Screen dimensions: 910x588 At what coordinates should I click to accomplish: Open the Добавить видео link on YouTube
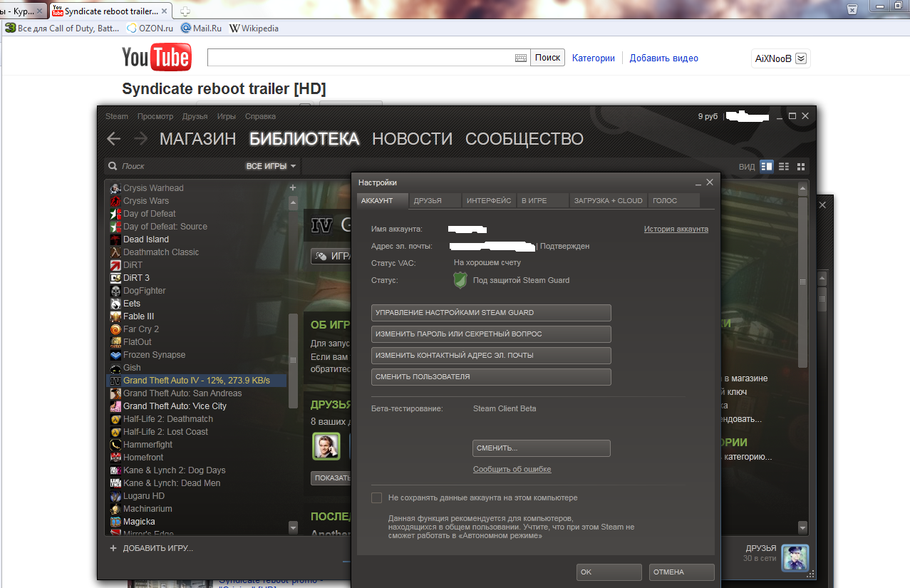[664, 58]
